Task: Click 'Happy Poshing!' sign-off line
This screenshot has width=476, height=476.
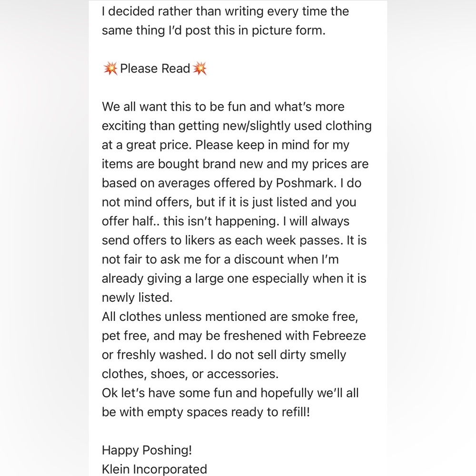Action: click(x=147, y=450)
